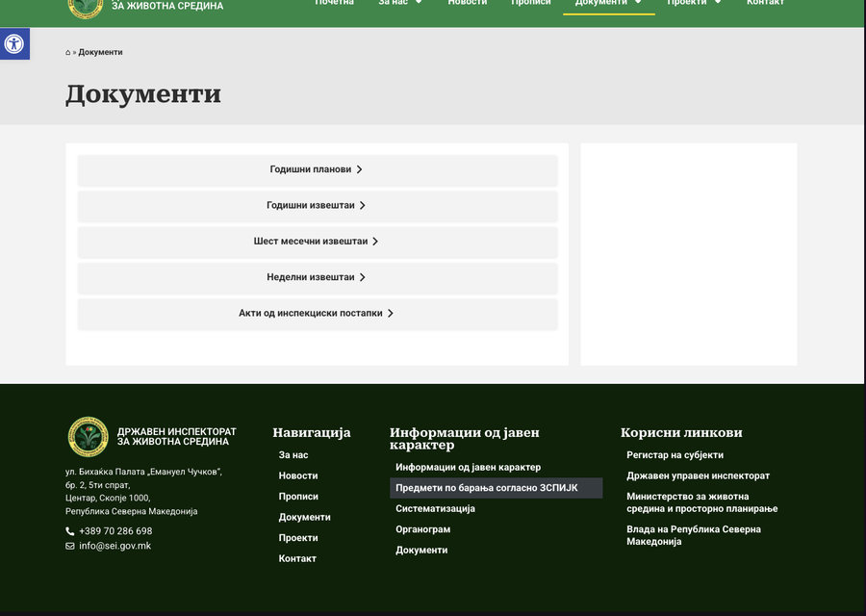Open footer navigation link Проекти
This screenshot has height=616, width=866.
298,538
